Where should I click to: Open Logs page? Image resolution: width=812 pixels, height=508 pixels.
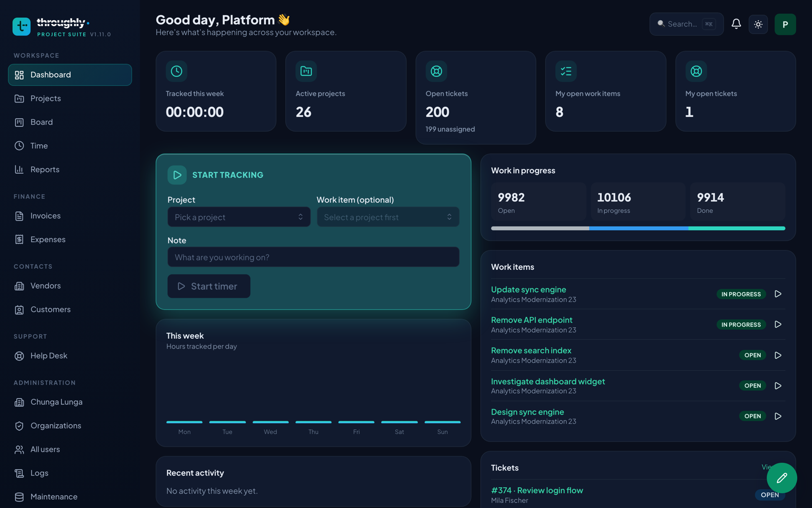[70, 473]
